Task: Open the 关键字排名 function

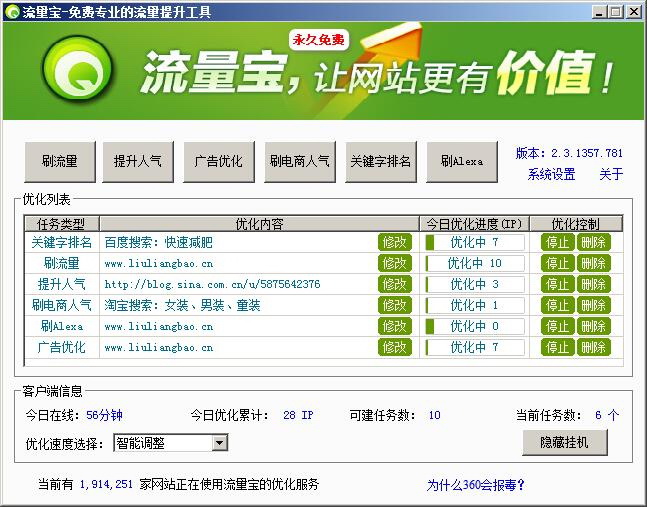Action: 380,161
